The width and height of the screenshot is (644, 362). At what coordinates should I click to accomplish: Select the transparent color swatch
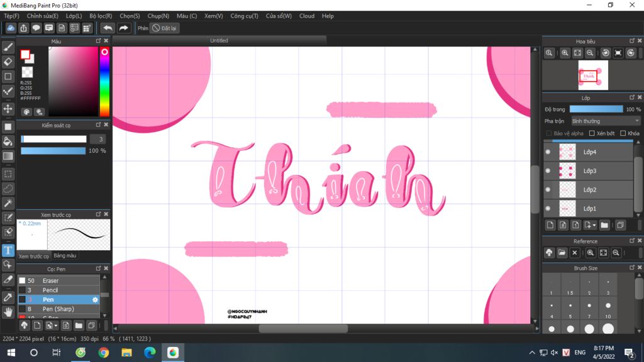(x=27, y=72)
